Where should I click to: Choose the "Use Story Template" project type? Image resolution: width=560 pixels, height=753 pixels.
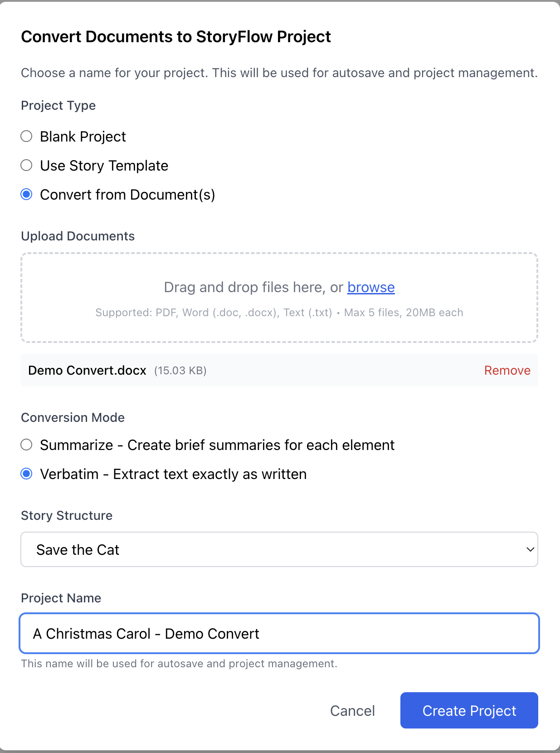[26, 165]
